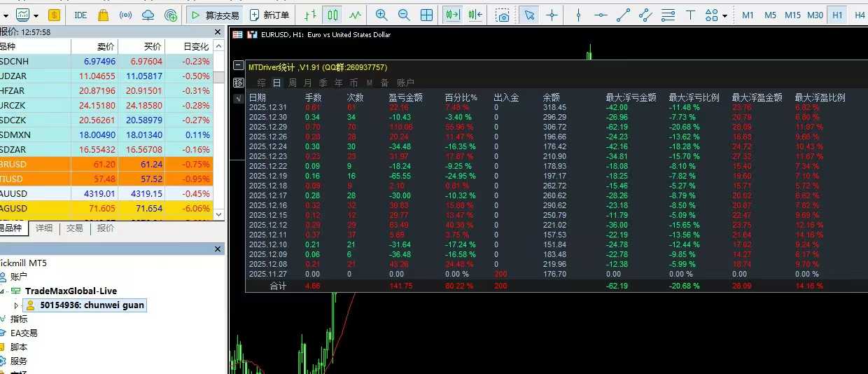Select the 综 summary tab in MTDriver
The height and width of the screenshot is (374, 868).
coord(261,83)
